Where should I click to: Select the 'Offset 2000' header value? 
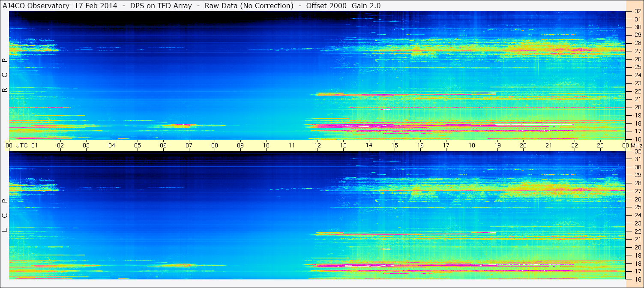point(326,6)
